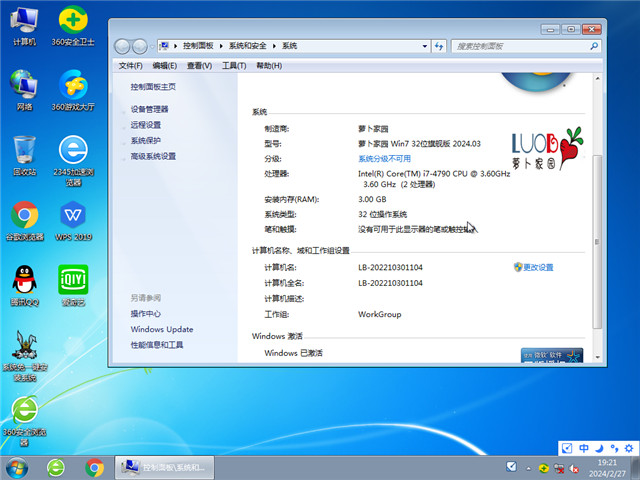
Task: Open the 谷歌浏览器 Chrome desktop icon
Action: (24, 220)
